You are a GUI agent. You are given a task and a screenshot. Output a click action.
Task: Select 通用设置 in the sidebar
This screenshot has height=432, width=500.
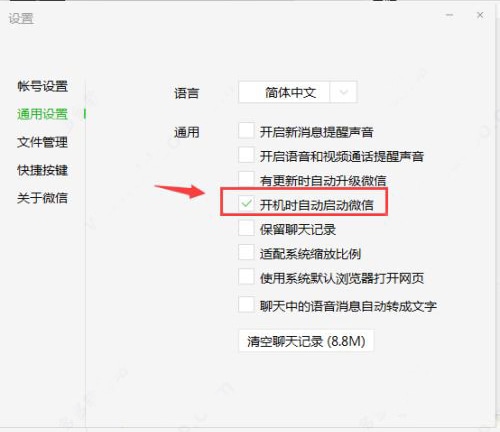[43, 114]
